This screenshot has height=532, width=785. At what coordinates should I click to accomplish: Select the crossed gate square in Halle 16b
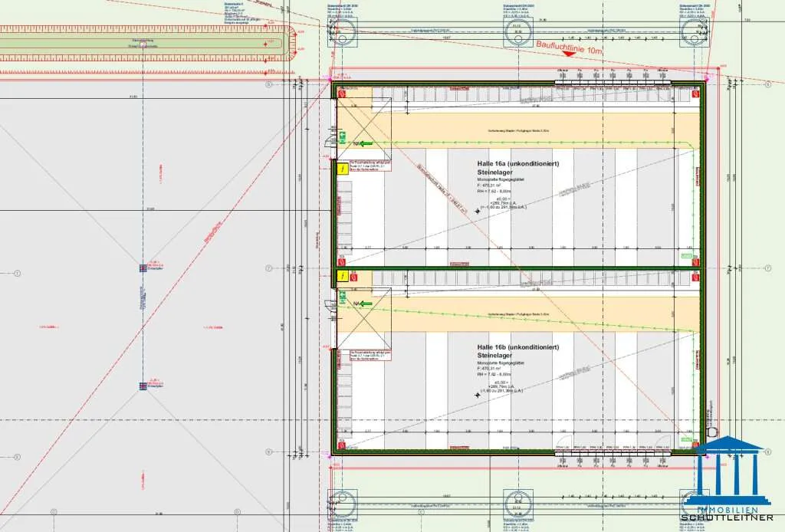tap(363, 318)
